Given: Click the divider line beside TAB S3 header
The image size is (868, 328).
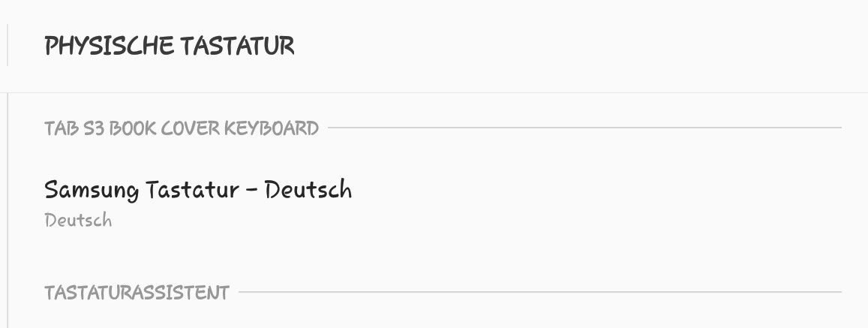Looking at the screenshot, I should point(584,128).
